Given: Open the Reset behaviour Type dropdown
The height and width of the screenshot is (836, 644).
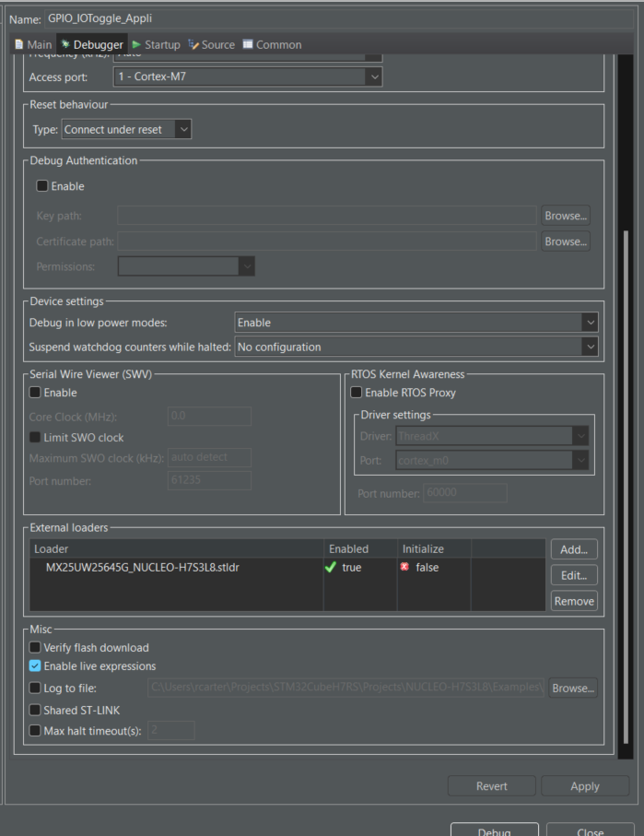Looking at the screenshot, I should [127, 130].
